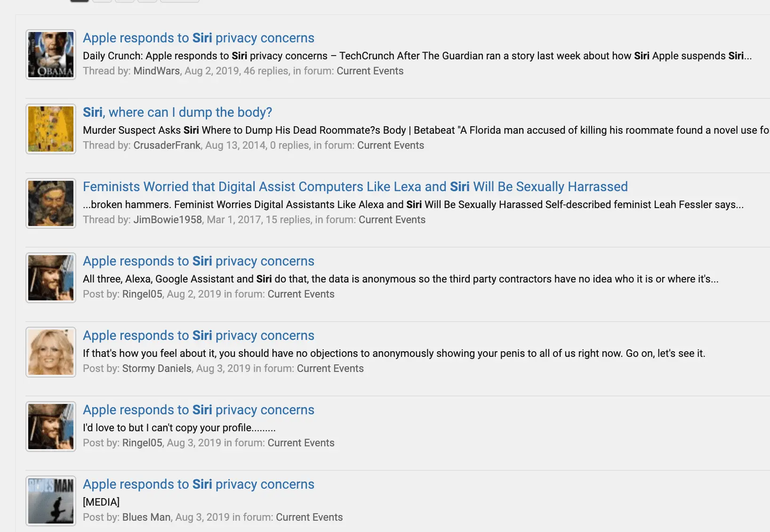Open the post title above the [MEDIA] snippet

(198, 484)
